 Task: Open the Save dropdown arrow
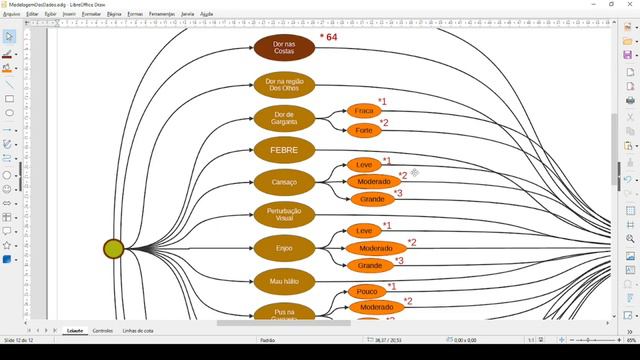(637, 56)
